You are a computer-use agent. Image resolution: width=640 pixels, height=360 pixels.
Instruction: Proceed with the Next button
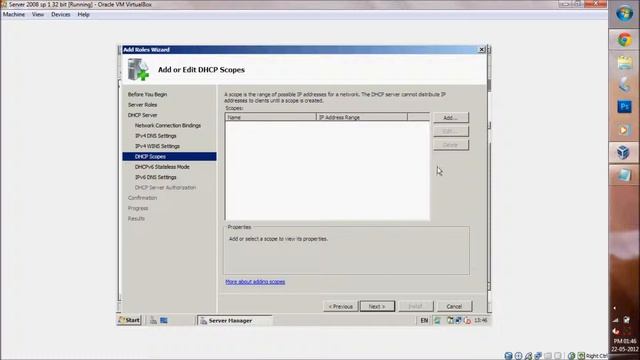point(377,306)
